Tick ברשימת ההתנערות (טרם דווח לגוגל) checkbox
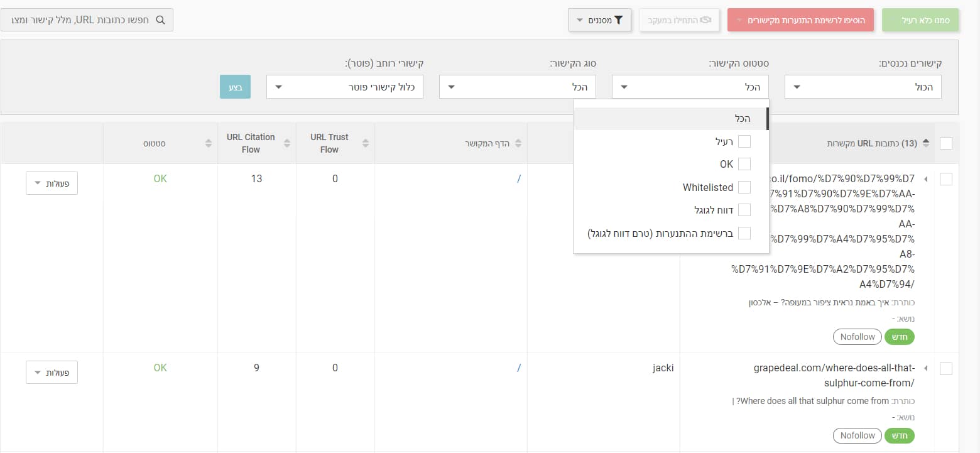Viewport: 980px width, 453px height. [744, 233]
